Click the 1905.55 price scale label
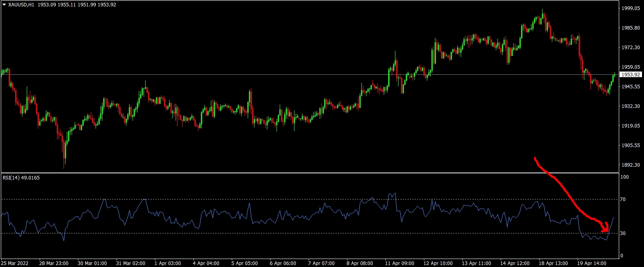 tap(630, 145)
